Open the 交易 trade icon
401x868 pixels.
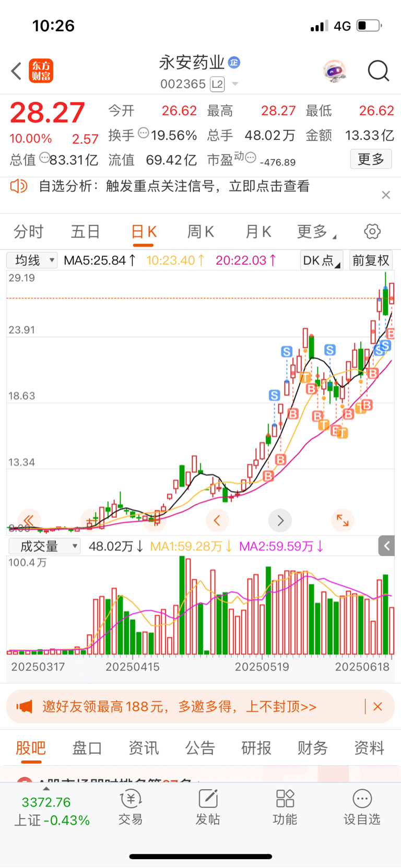131,807
